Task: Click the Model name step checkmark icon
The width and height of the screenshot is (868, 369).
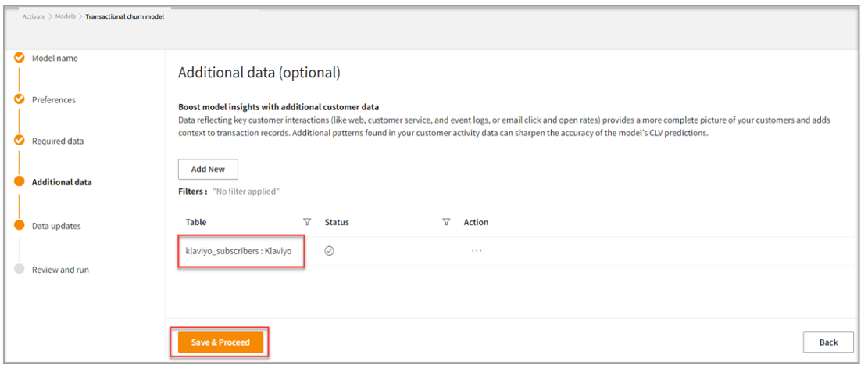Action: [x=20, y=58]
